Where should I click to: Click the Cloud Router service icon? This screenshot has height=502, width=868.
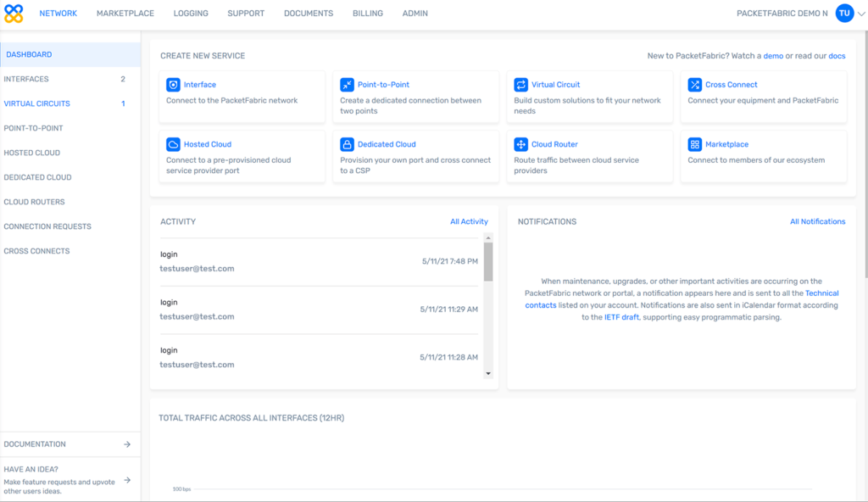point(521,145)
